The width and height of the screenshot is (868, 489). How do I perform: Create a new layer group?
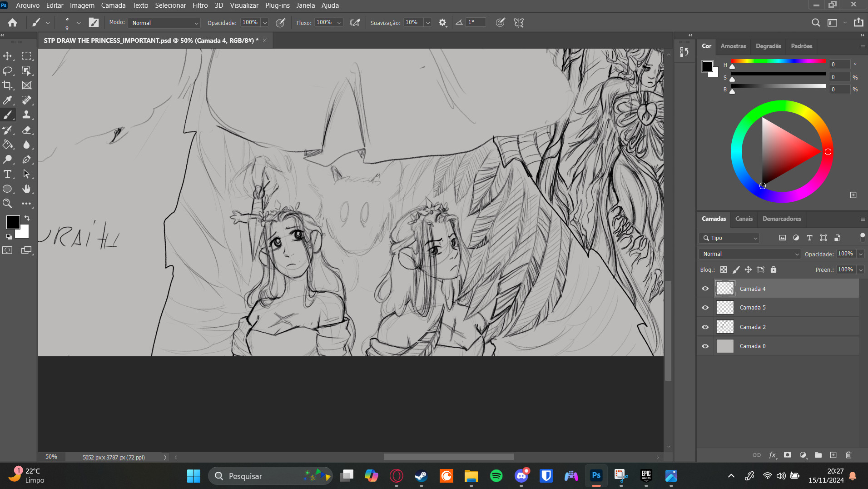(818, 455)
